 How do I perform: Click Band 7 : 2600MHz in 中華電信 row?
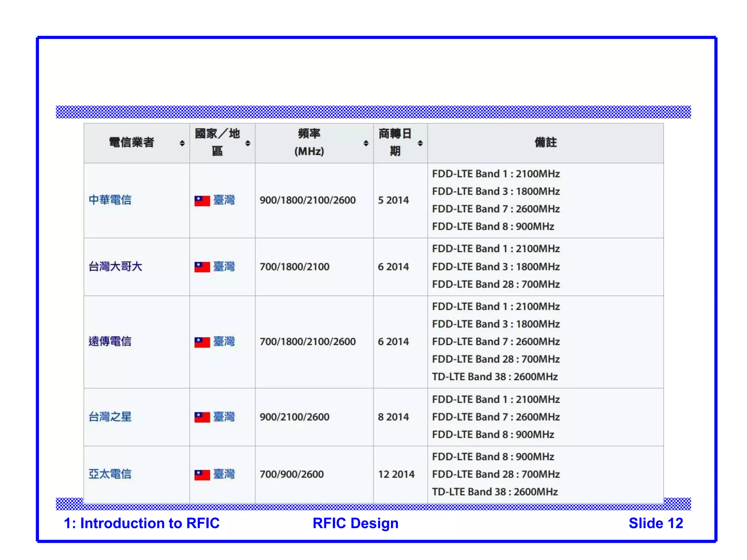(x=496, y=209)
